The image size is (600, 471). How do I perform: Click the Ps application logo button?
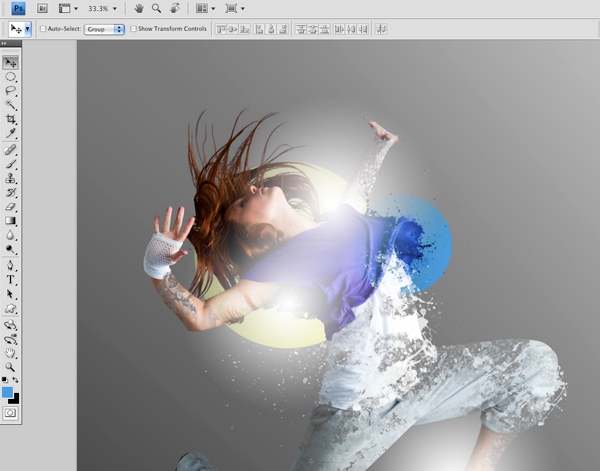coord(18,8)
